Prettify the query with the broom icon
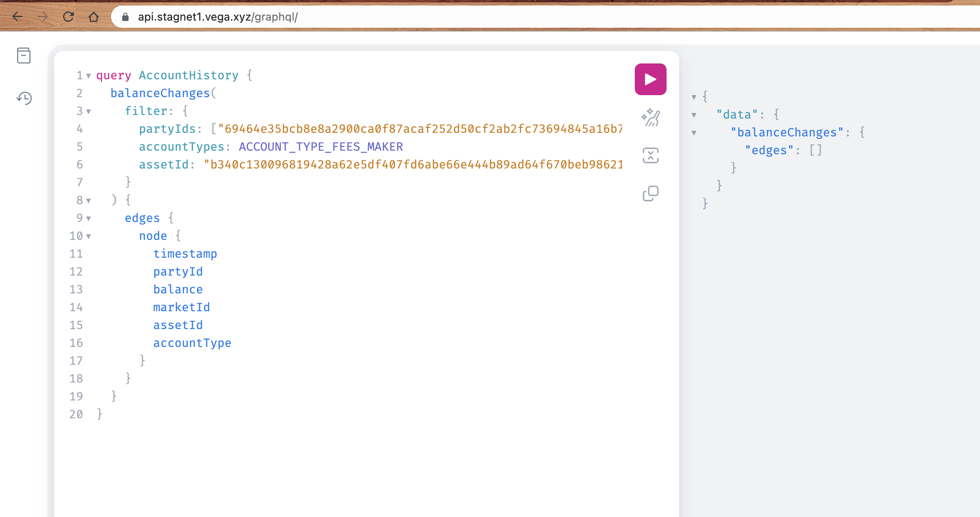 click(650, 117)
